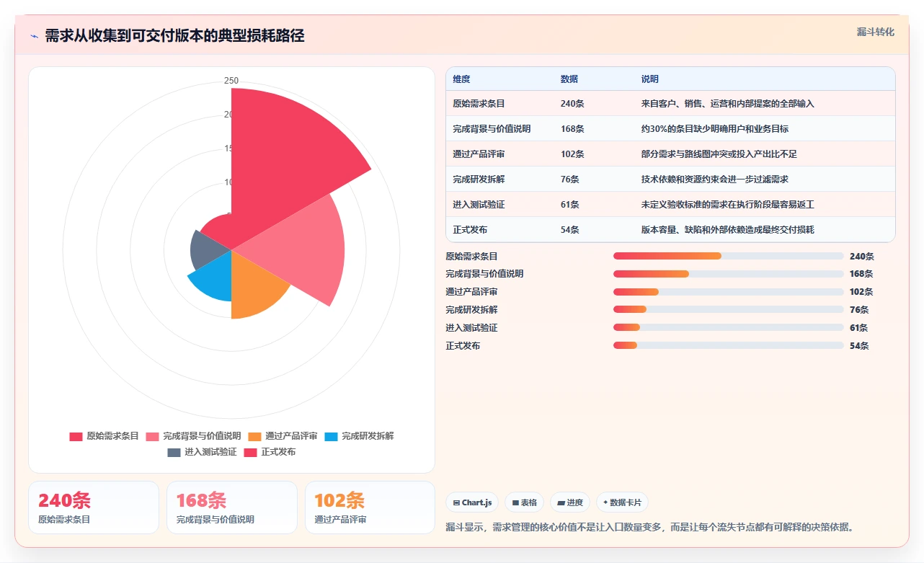Toggle 原始需求条目 legend entry
The image size is (924, 563).
(x=105, y=436)
